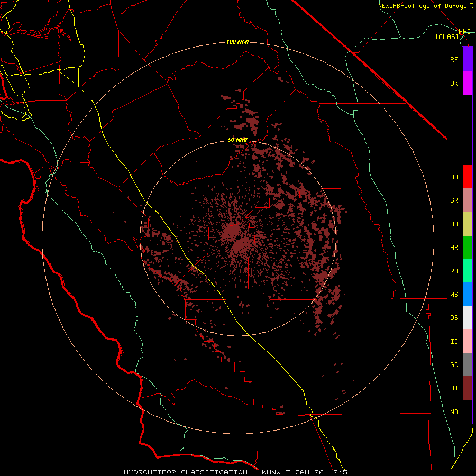
Task: Click the GR legend label
Action: point(454,200)
